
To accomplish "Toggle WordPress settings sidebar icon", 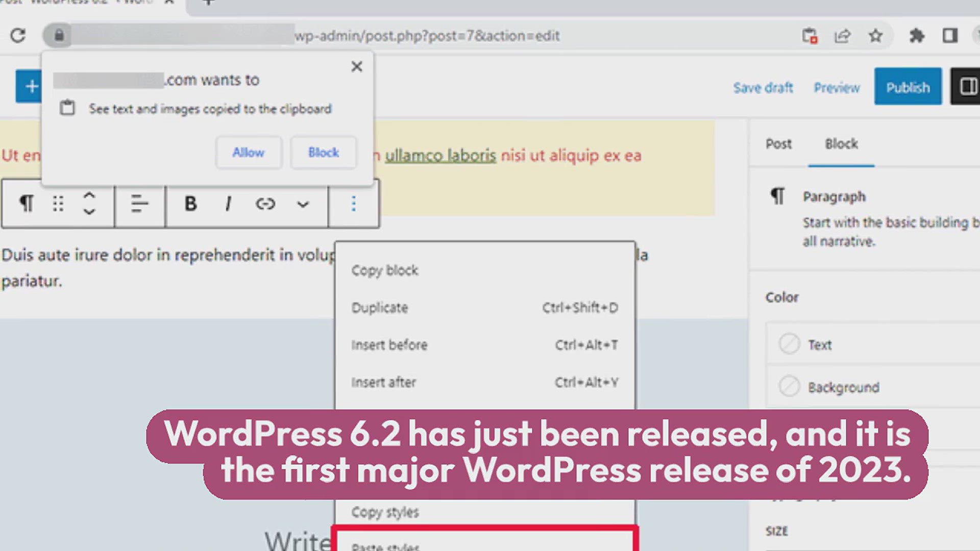I will (966, 86).
